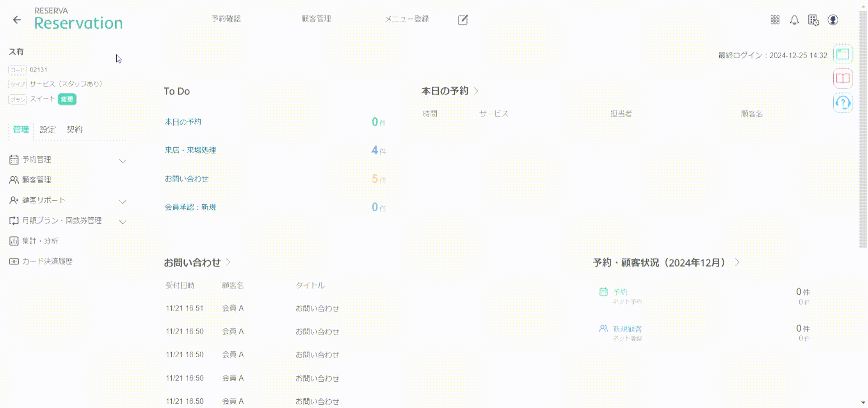Open 顧客管理 sidebar item
Image resolution: width=868 pixels, height=408 pixels.
[36, 180]
